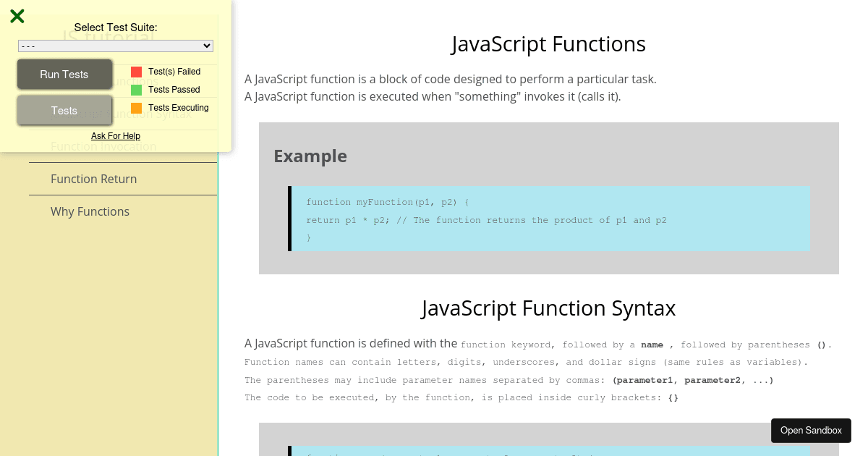Image resolution: width=868 pixels, height=456 pixels.
Task: Click the Run Tests button
Action: [x=64, y=75]
